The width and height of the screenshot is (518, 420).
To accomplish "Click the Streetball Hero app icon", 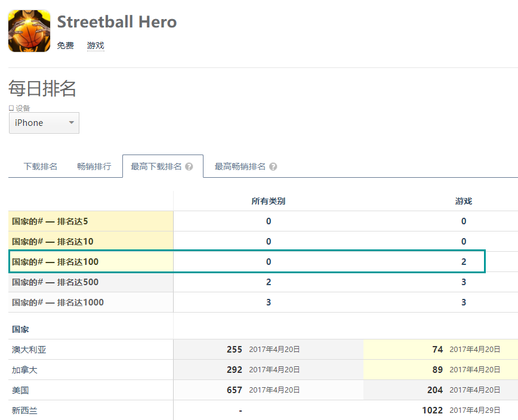I will click(29, 30).
